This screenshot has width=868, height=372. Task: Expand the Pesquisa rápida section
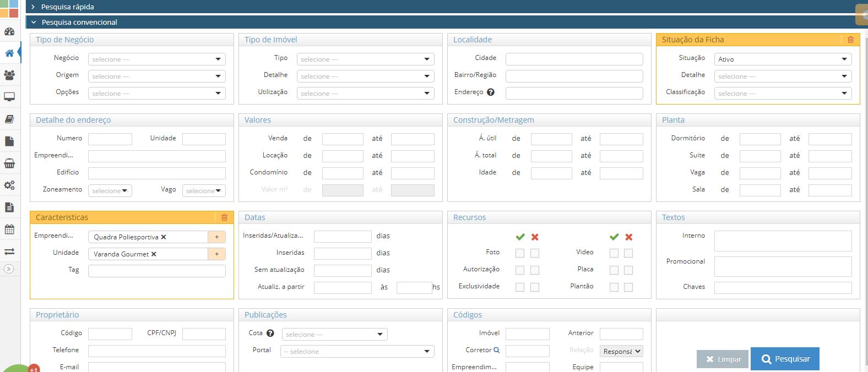point(67,7)
